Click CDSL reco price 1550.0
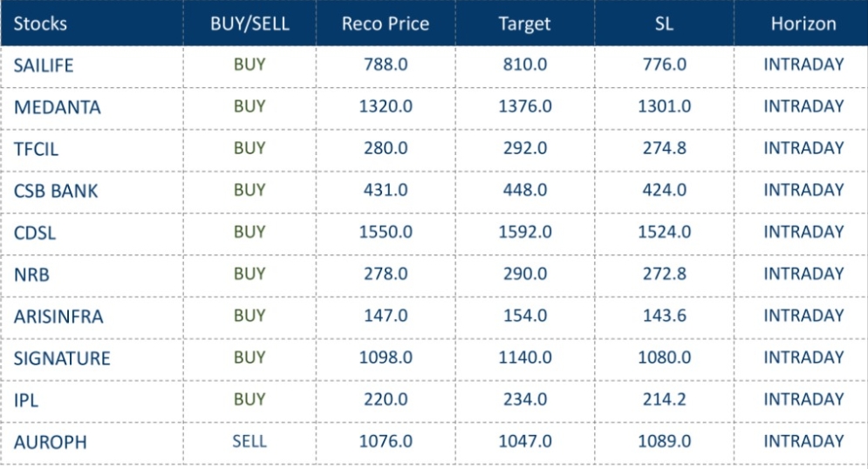This screenshot has height=469, width=868. [x=385, y=232]
